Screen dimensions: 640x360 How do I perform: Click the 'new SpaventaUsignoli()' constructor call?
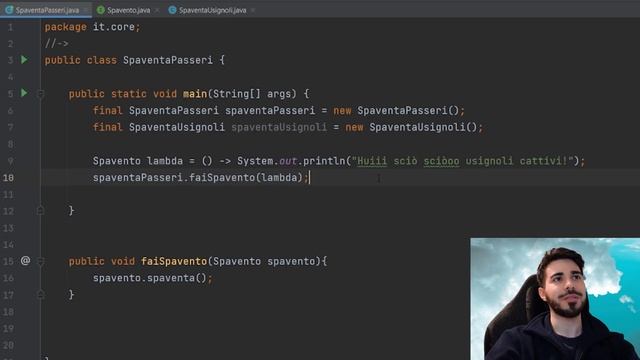411,127
